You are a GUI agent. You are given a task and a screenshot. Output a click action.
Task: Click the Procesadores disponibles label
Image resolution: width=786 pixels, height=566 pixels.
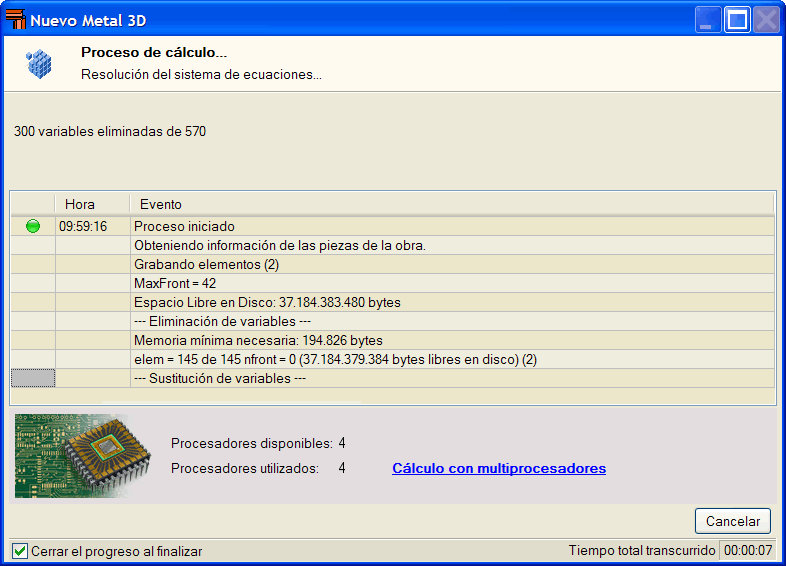click(252, 444)
